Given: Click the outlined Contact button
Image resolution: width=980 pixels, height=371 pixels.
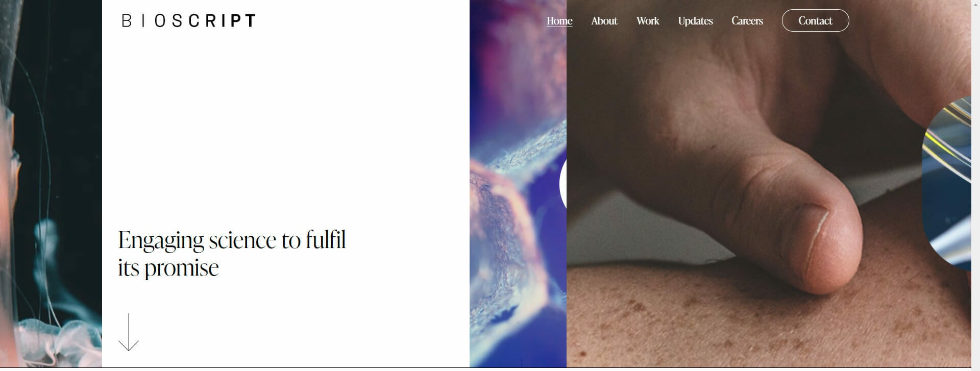Looking at the screenshot, I should coord(815,20).
